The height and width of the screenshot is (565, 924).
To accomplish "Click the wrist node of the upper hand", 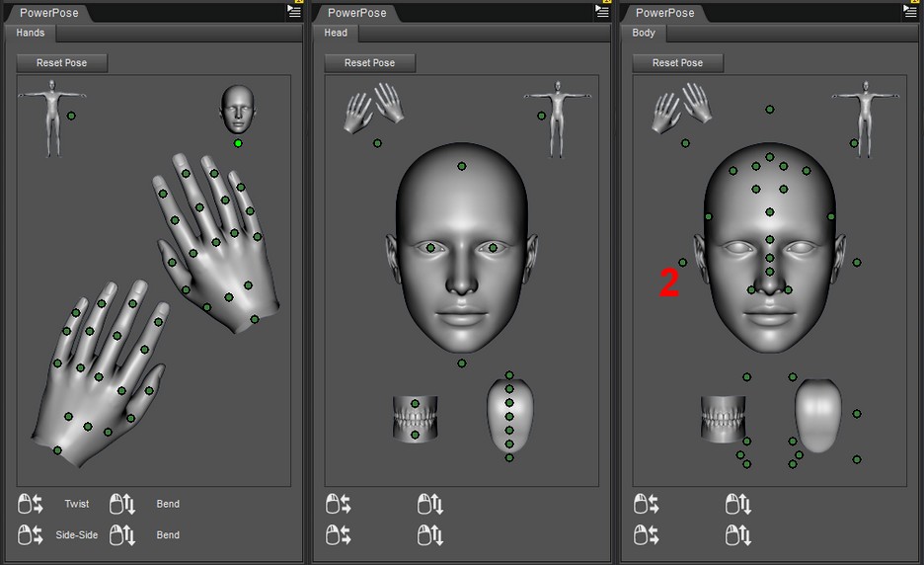I will (x=255, y=319).
